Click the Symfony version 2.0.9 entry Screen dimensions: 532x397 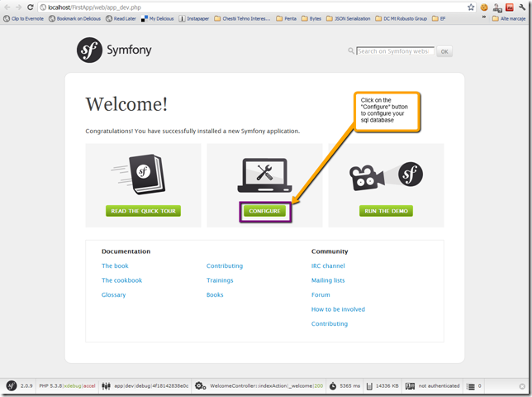(x=26, y=385)
